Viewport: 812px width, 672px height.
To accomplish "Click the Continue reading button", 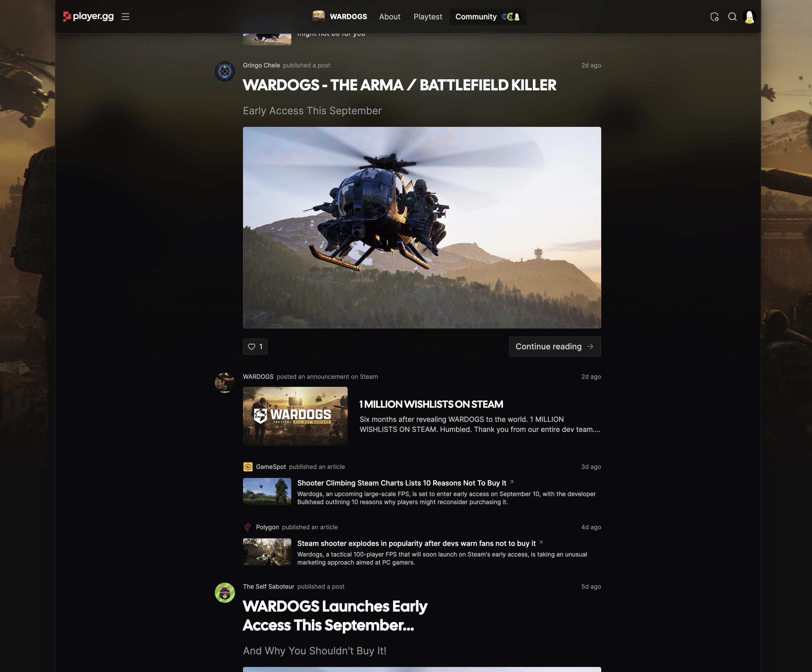I will click(x=555, y=346).
